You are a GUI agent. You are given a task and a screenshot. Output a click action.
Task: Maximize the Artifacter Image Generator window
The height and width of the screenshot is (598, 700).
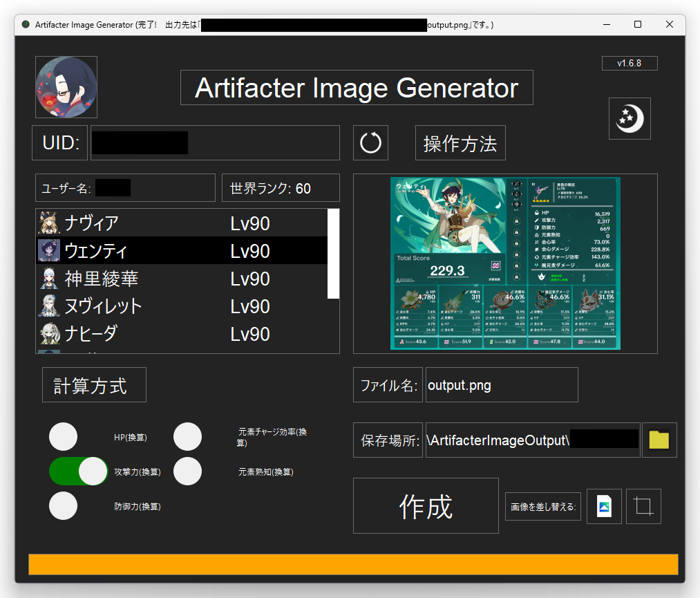pyautogui.click(x=638, y=25)
